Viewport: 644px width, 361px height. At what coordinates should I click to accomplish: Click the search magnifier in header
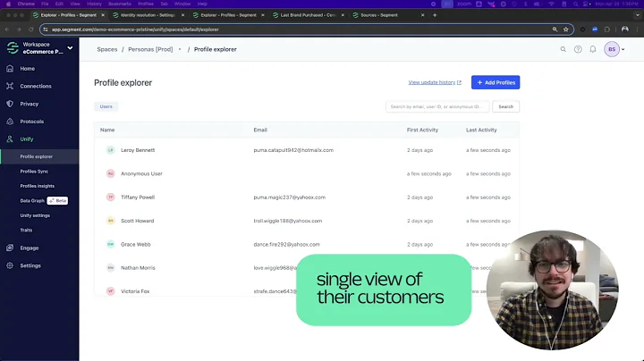click(x=563, y=49)
